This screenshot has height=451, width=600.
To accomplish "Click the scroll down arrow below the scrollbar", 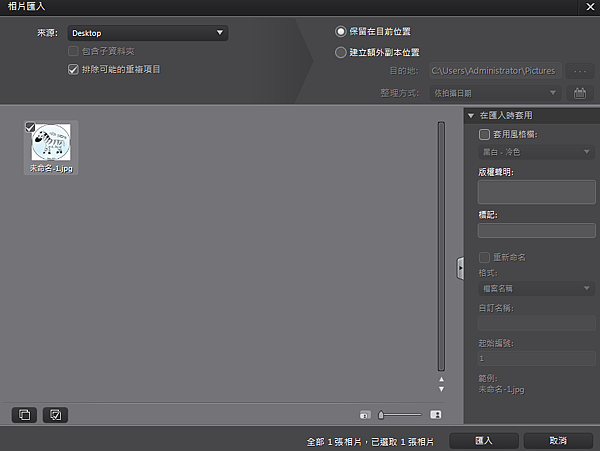I will click(442, 389).
